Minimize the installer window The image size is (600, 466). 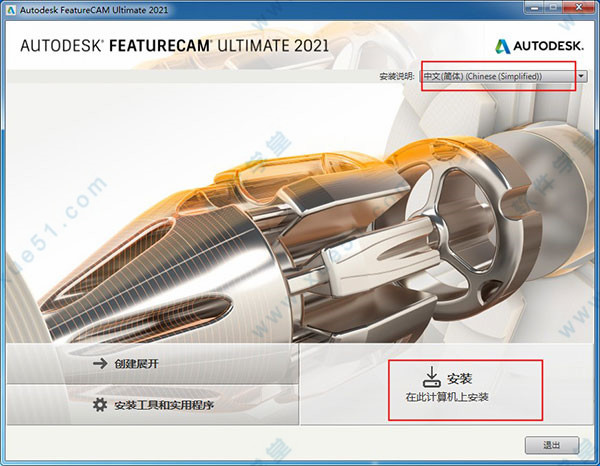534,10
